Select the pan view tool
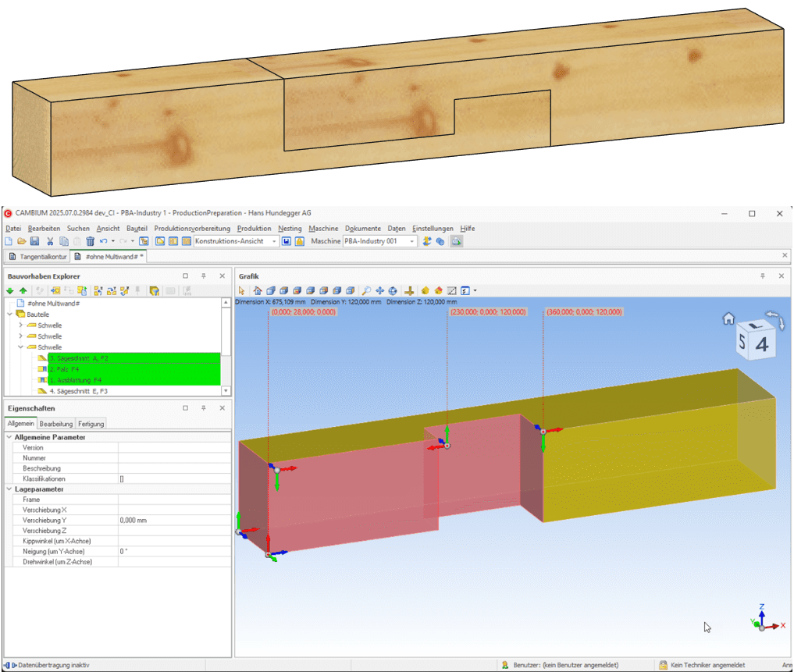Screen dimensions: 794x672 (x=380, y=290)
